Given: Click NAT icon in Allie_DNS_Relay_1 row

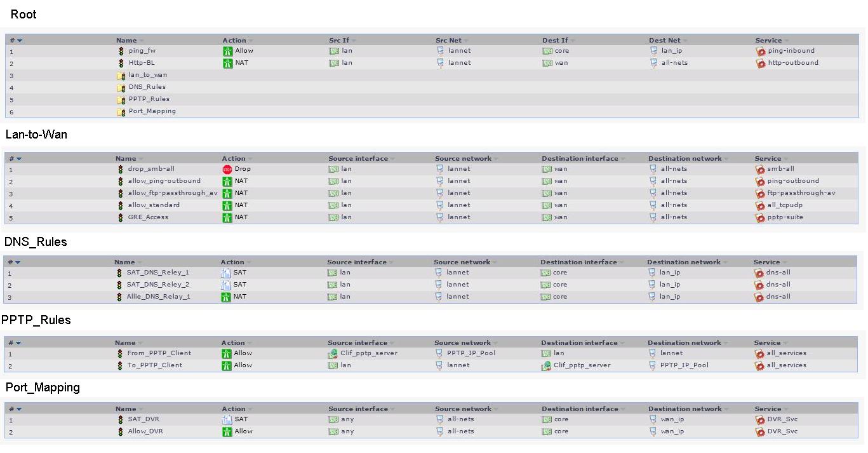Looking at the screenshot, I should coord(225,297).
